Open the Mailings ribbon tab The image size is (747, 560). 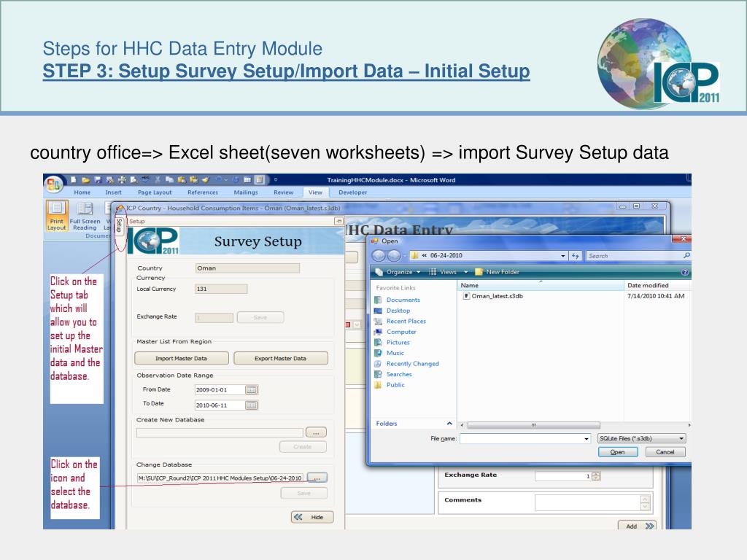246,192
